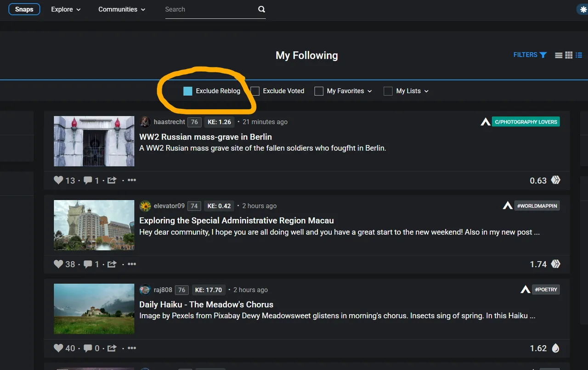588x370 pixels.
Task: Open raj808's avatar
Action: (145, 290)
